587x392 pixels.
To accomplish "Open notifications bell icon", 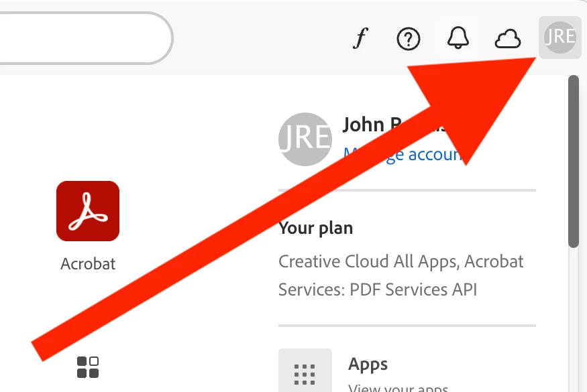I will coord(458,38).
